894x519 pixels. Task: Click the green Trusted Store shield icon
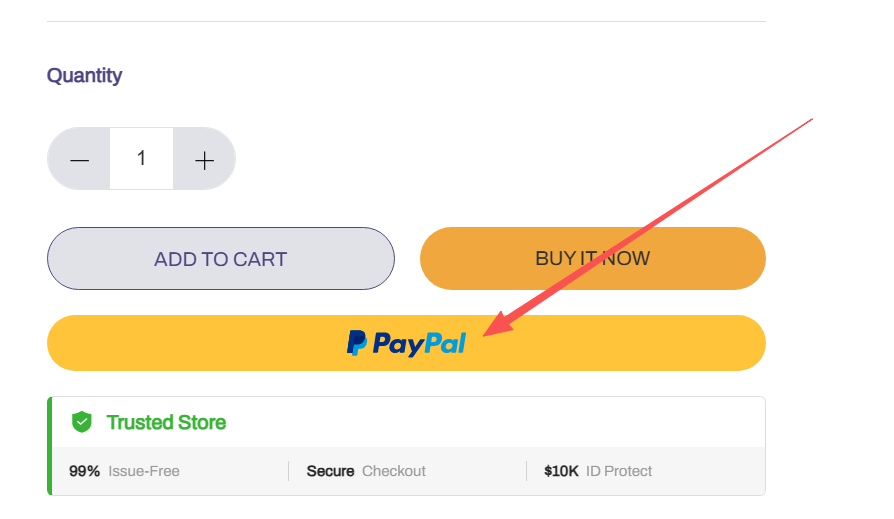[82, 422]
